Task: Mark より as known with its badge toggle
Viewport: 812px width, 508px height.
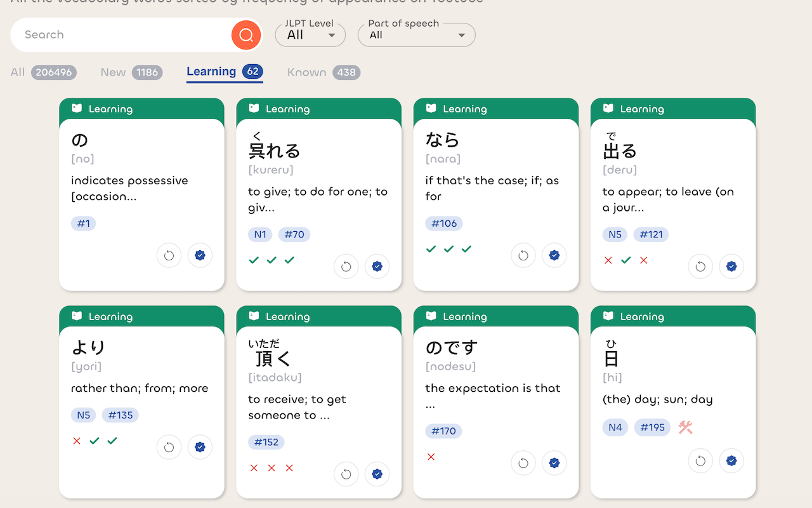Action: point(200,446)
